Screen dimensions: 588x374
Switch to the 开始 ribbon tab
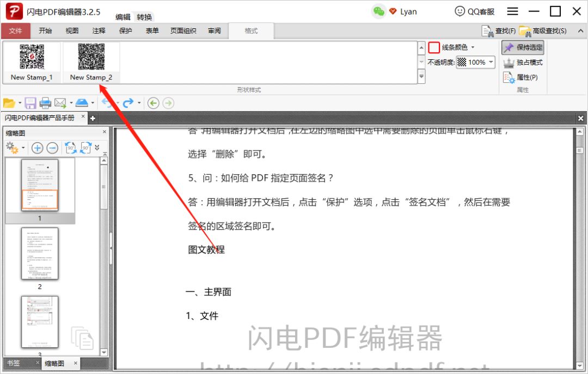point(45,31)
